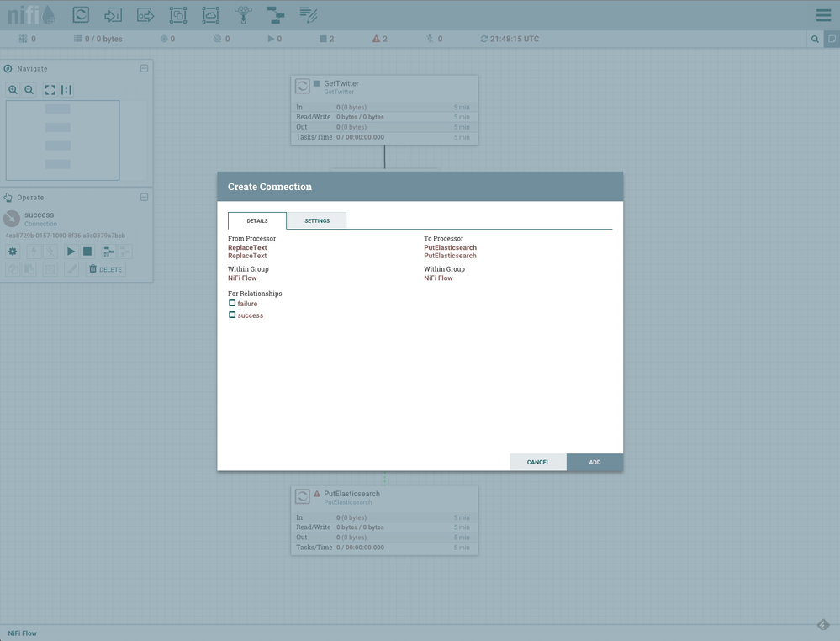This screenshot has height=641, width=840.
Task: Click the Disable icon in Operate panel
Action: point(50,252)
